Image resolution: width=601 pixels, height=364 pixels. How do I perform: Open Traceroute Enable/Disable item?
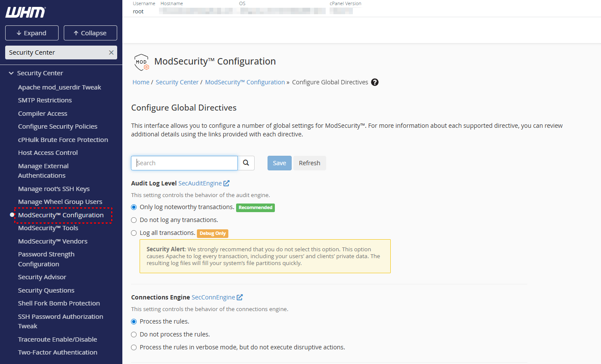(58, 339)
